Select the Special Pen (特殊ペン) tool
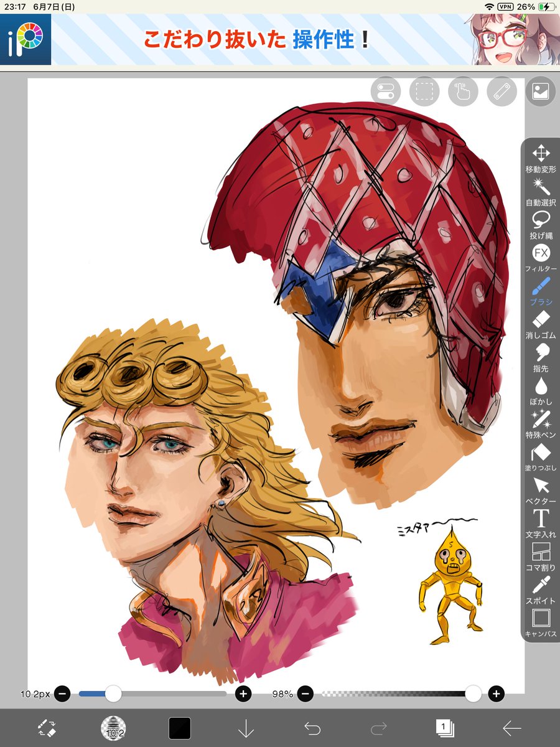Screen dimensions: 560x747 541,423
